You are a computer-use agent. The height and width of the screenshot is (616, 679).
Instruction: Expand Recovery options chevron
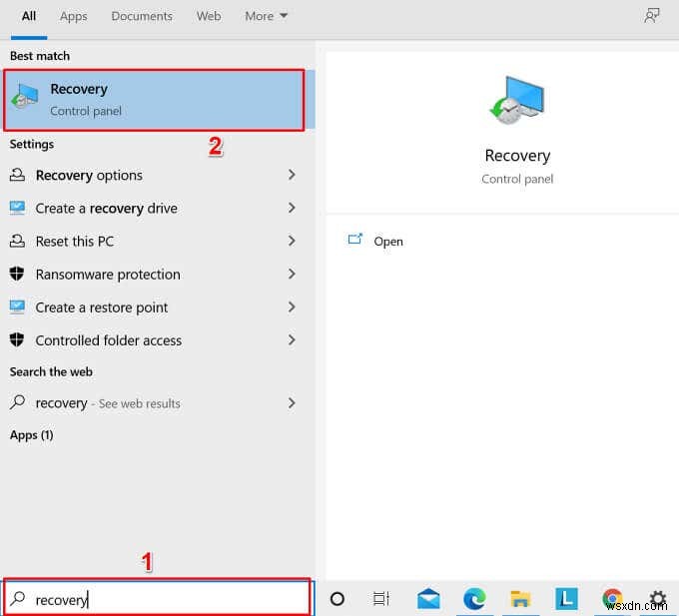292,175
